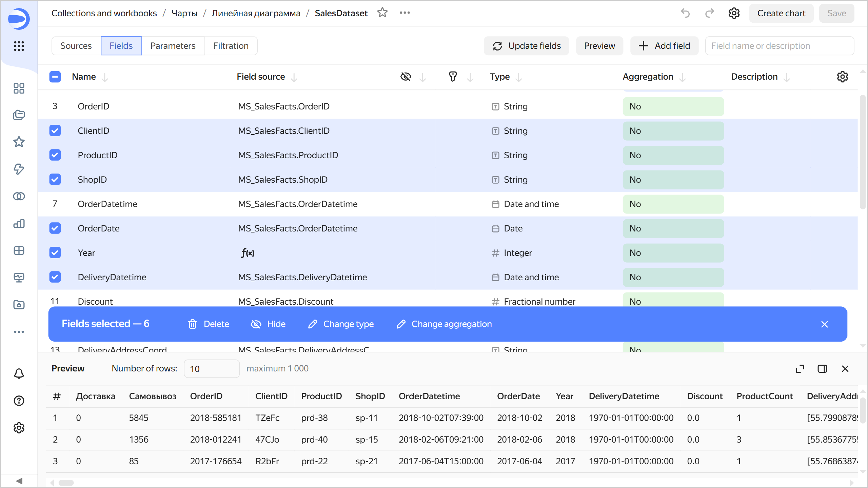The image size is (868, 488).
Task: Open the OrderDatetime type dropdown
Action: click(x=531, y=204)
